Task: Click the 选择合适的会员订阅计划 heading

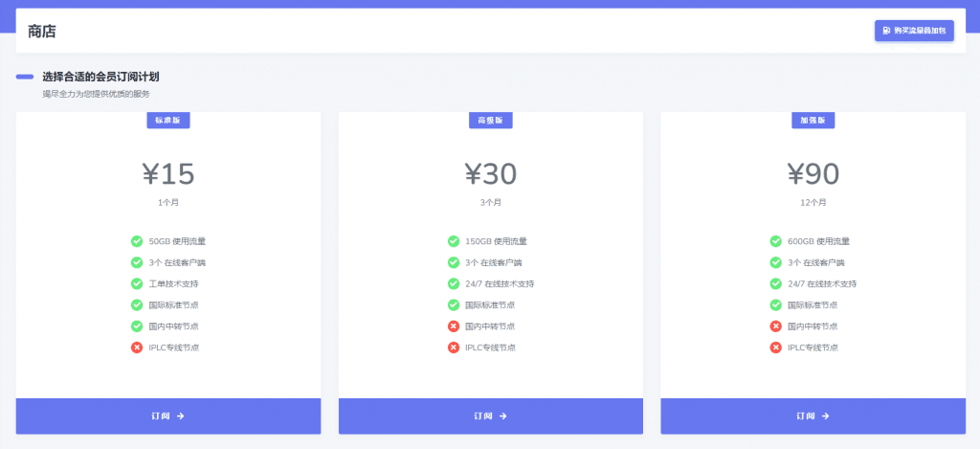Action: click(107, 77)
